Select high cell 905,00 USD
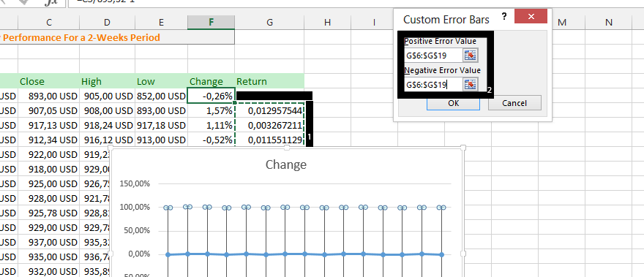The width and height of the screenshot is (644, 277). coord(107,96)
